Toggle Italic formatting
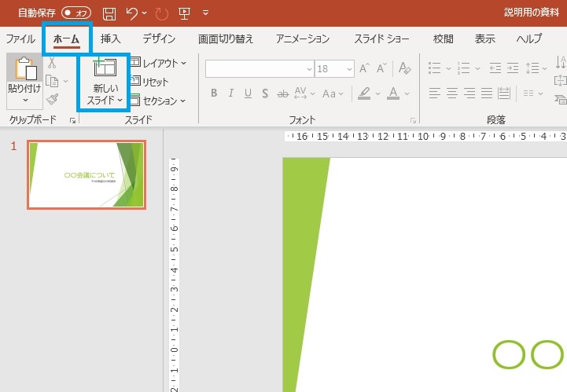Image resolution: width=567 pixels, height=392 pixels. coord(230,93)
